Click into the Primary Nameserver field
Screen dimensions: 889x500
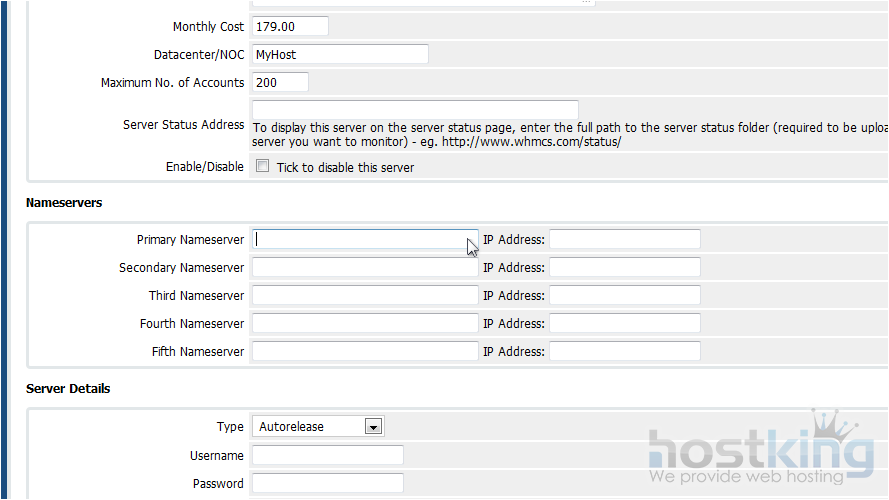pyautogui.click(x=365, y=240)
